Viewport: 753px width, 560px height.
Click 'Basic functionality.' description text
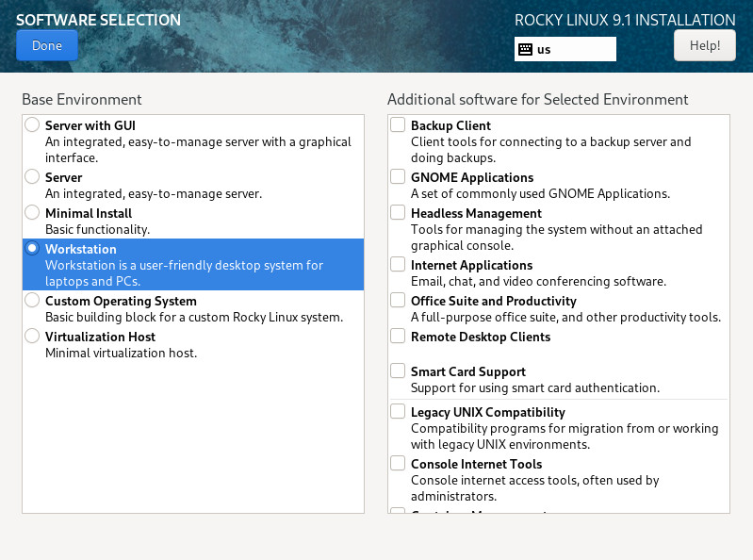tap(97, 230)
